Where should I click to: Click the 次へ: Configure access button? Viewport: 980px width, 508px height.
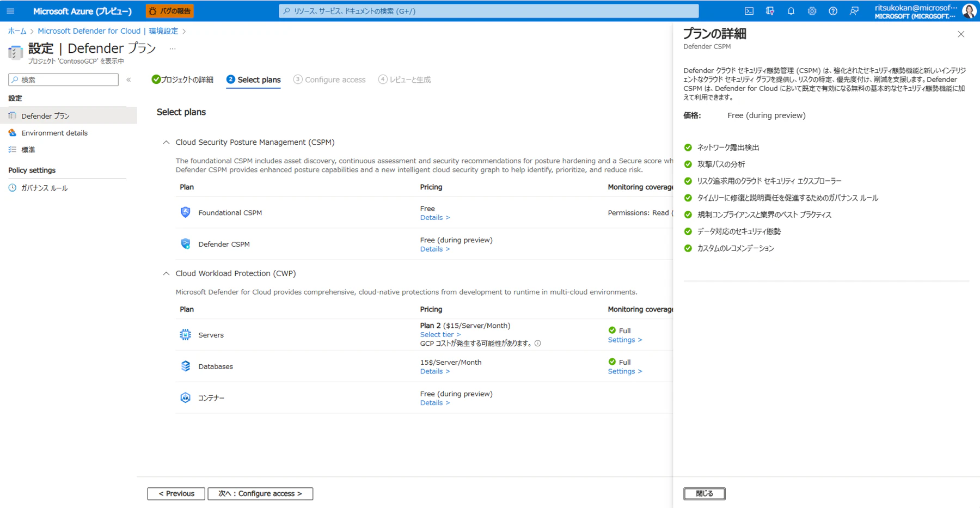pyautogui.click(x=260, y=493)
